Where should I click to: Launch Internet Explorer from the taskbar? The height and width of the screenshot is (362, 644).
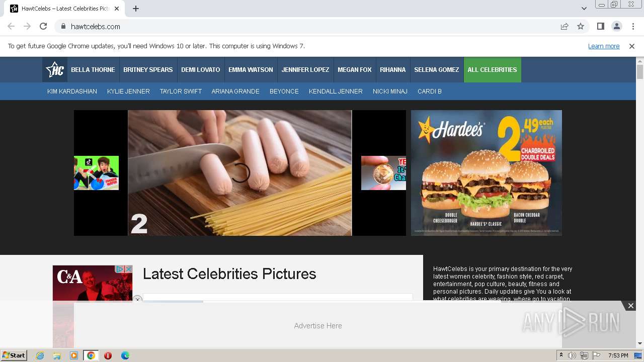click(x=40, y=355)
